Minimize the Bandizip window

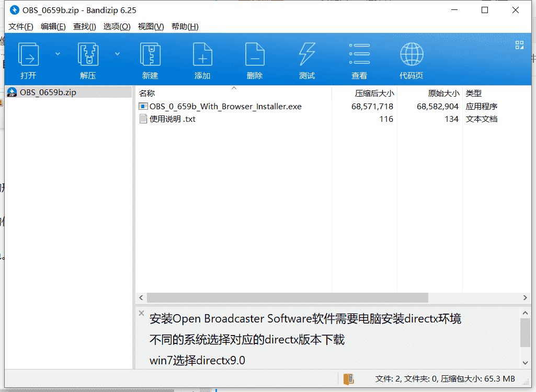pos(454,10)
